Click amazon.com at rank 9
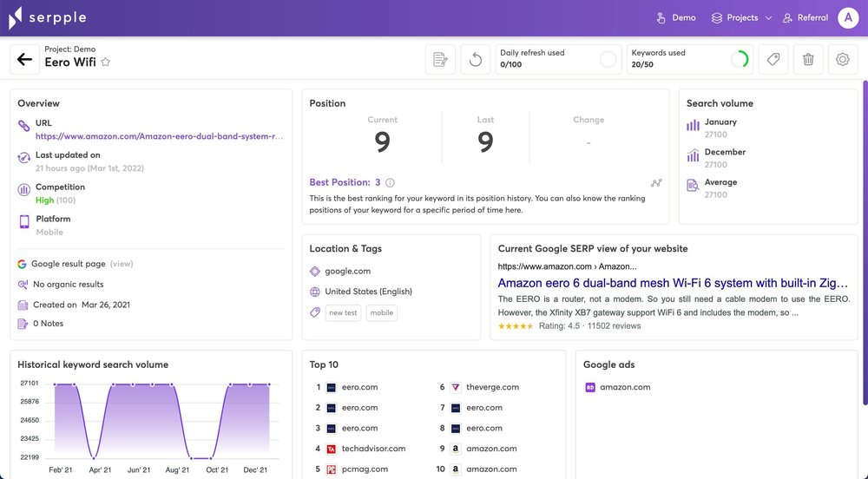868x479 pixels. coord(491,449)
